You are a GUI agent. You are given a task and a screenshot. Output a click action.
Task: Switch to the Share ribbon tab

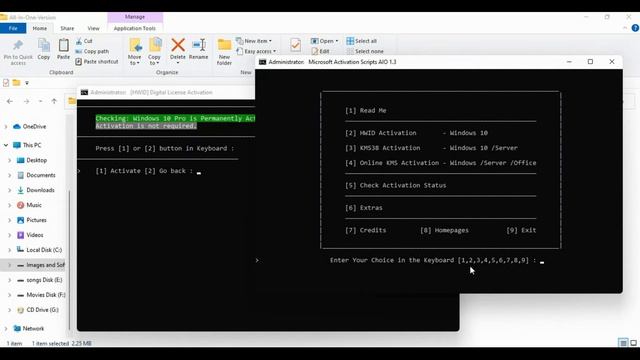pos(67,28)
